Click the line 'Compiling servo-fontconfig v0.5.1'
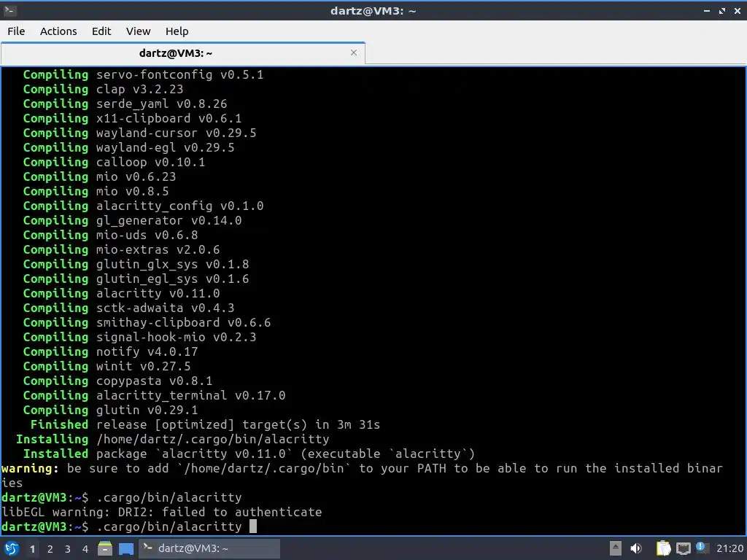The width and height of the screenshot is (747, 560). [143, 75]
